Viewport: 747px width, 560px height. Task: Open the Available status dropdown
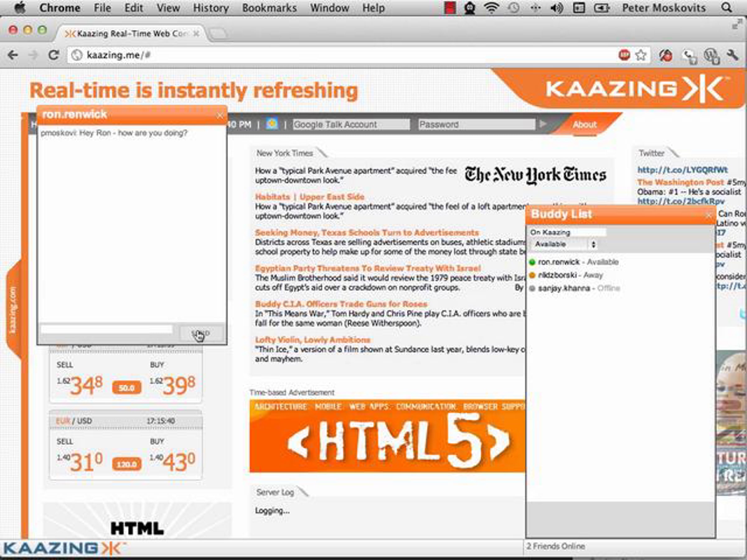[564, 244]
